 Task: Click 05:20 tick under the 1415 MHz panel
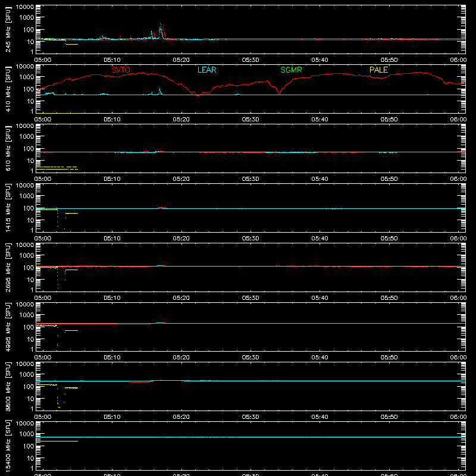click(x=181, y=239)
